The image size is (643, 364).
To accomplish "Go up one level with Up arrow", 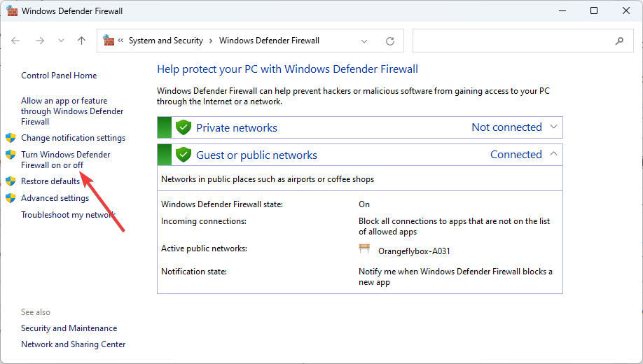I will (x=82, y=41).
